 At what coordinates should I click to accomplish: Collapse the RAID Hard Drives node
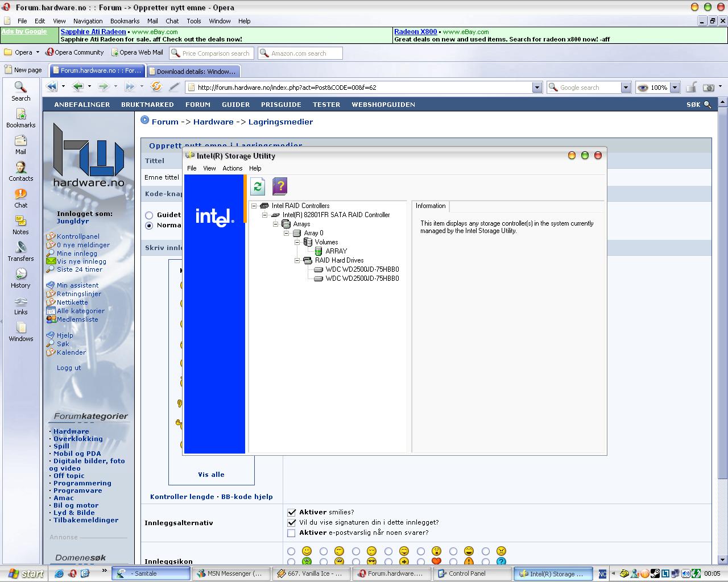point(297,260)
